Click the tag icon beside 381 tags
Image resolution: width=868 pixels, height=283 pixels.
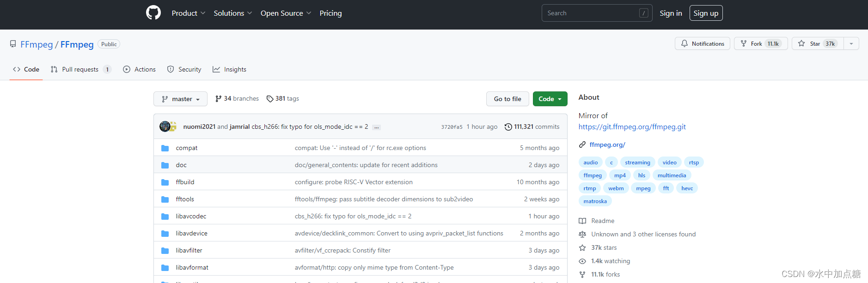(270, 99)
